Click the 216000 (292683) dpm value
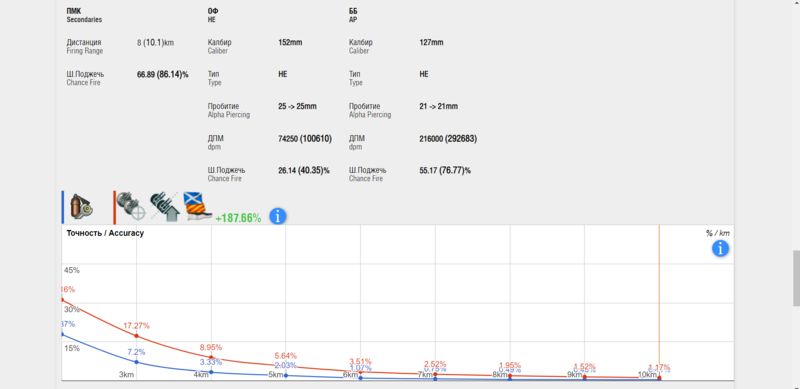 [448, 138]
